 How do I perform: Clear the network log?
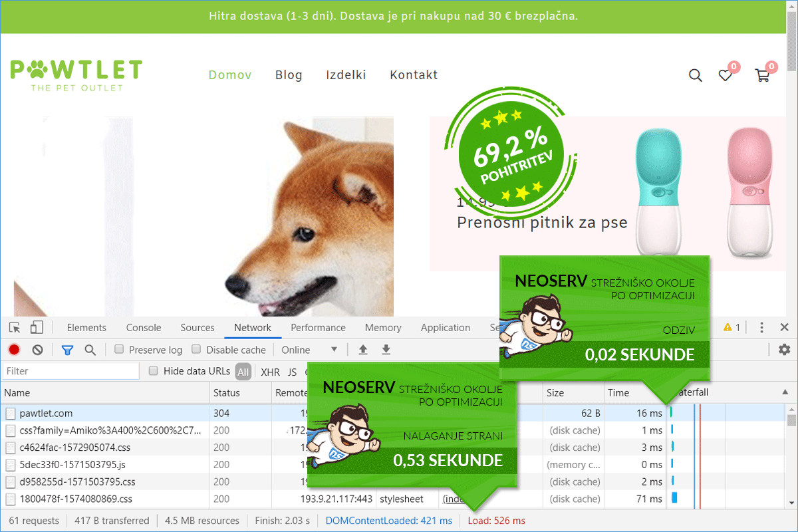click(x=38, y=350)
